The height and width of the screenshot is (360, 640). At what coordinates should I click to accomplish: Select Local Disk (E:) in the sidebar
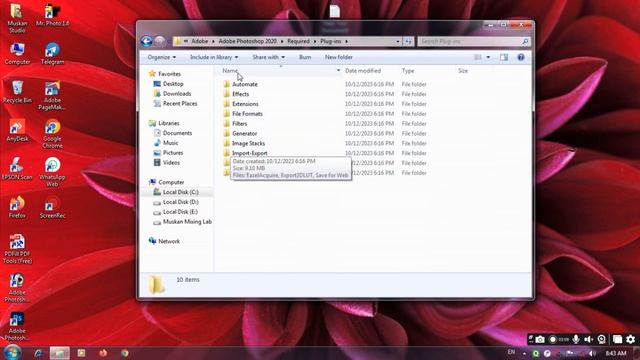click(x=180, y=212)
